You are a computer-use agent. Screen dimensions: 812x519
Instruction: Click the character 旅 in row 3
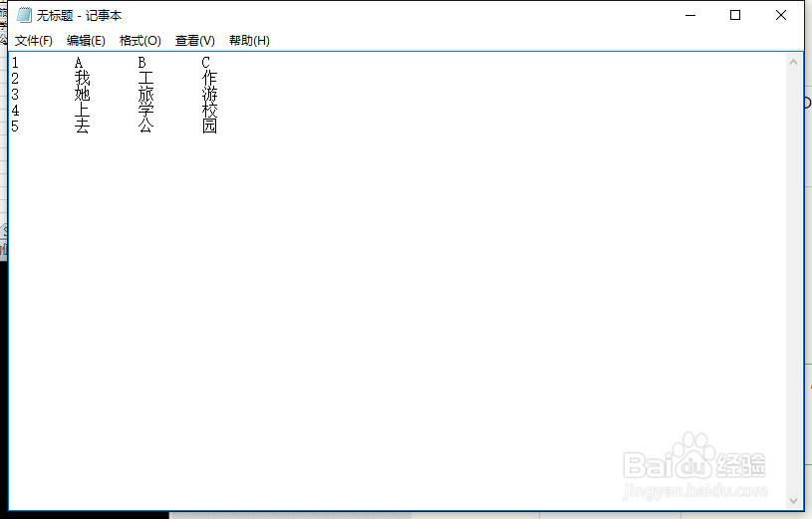pyautogui.click(x=146, y=95)
